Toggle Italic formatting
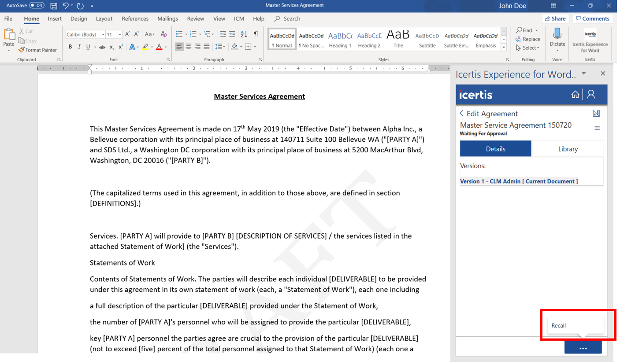Image resolution: width=620 pixels, height=364 pixels. (x=79, y=47)
